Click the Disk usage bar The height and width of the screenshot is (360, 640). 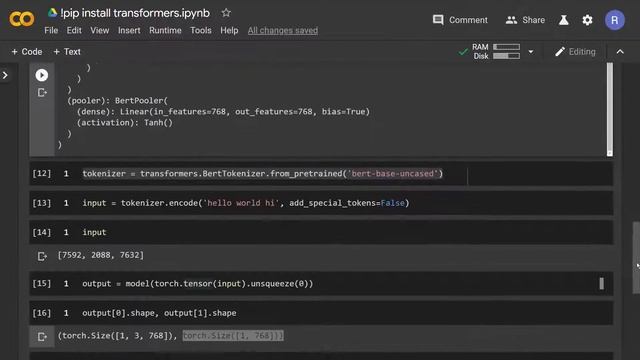point(506,56)
